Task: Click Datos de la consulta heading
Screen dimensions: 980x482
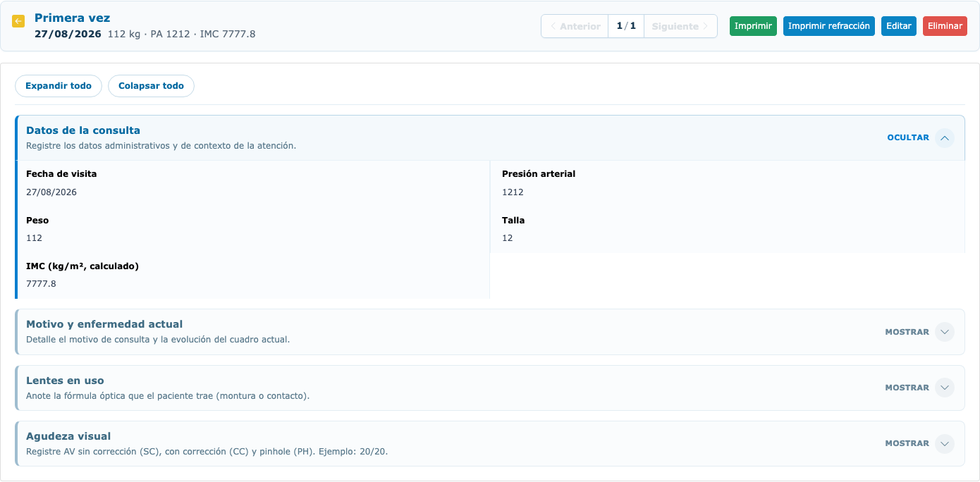Action: 83,130
